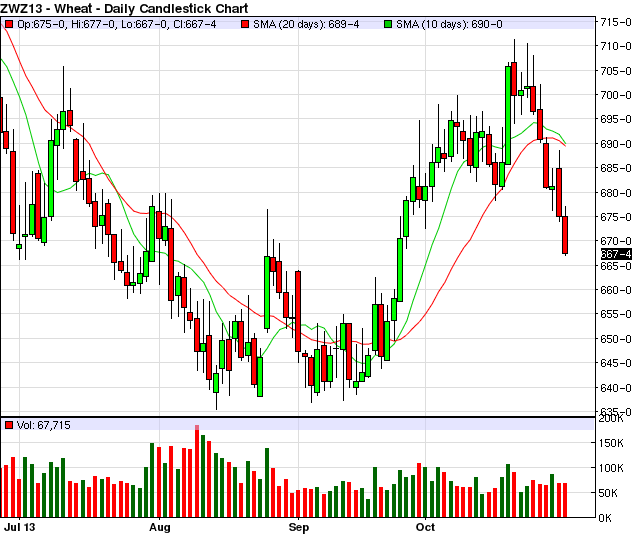The image size is (640, 536).
Task: Click the 700-0 price axis label
Action: click(x=616, y=95)
